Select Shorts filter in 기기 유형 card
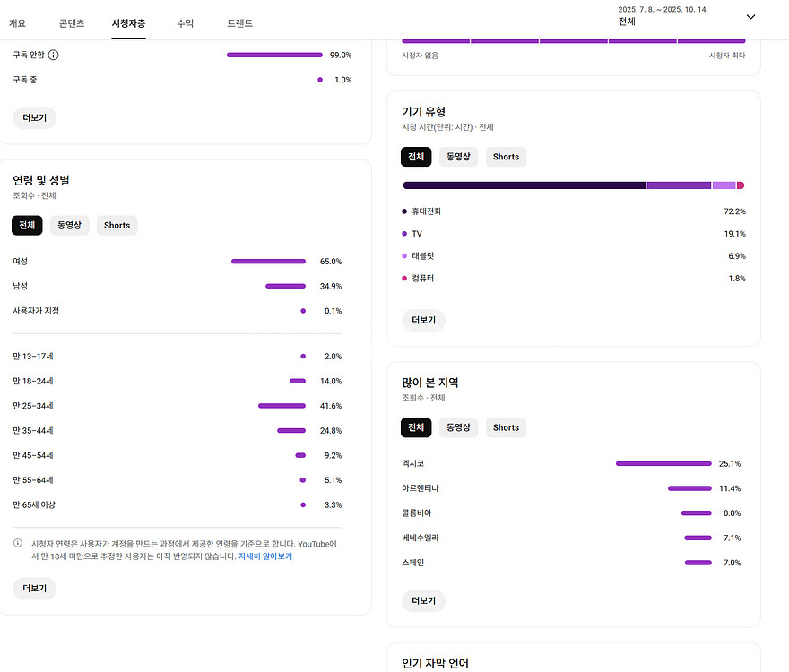This screenshot has height=672, width=789. [506, 157]
